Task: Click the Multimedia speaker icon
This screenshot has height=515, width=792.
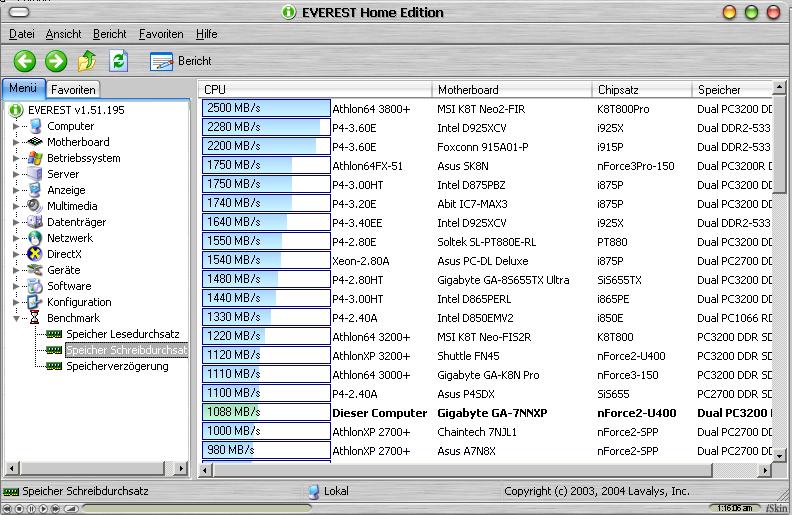Action: (x=35, y=206)
